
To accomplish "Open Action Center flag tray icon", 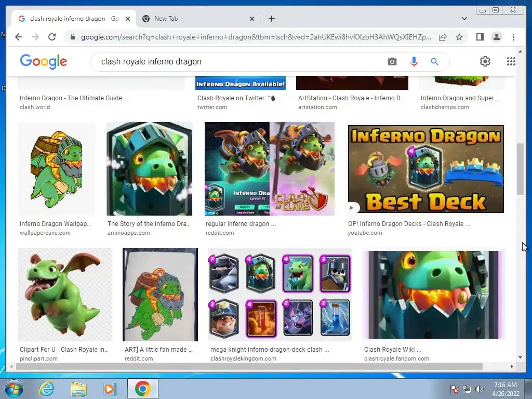I will 455,389.
